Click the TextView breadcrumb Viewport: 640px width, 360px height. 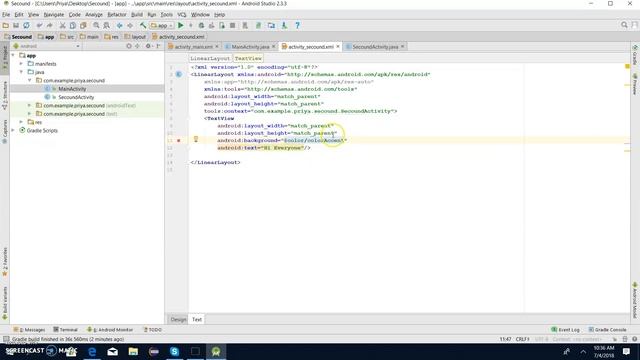[248, 58]
